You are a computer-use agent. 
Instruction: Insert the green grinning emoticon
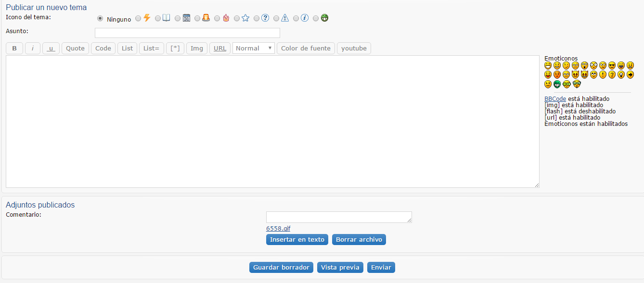point(557,84)
